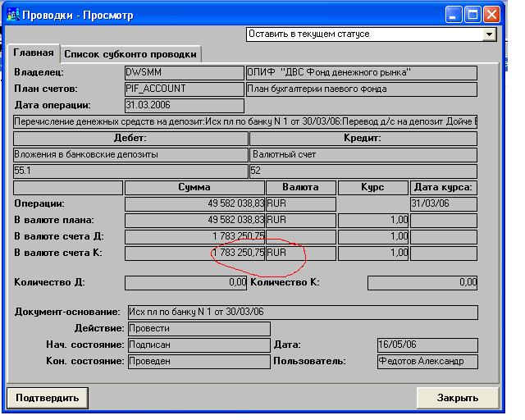Click the Валютный счет credit field

[363, 155]
